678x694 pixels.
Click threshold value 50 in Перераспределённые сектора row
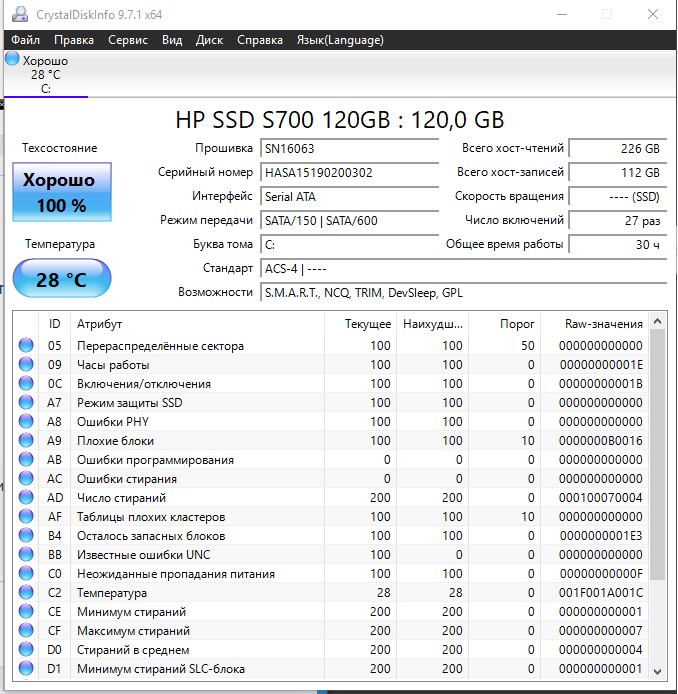528,346
